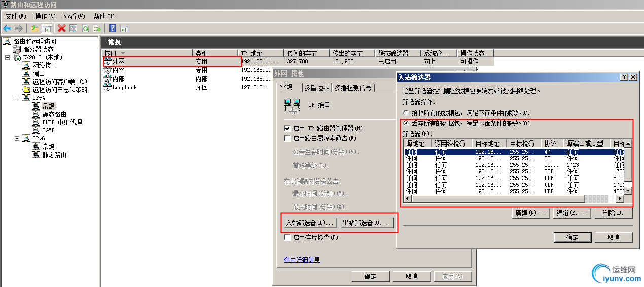Click the red X delete toolbar icon
Viewport: 644px width, 287px height.
(62, 29)
